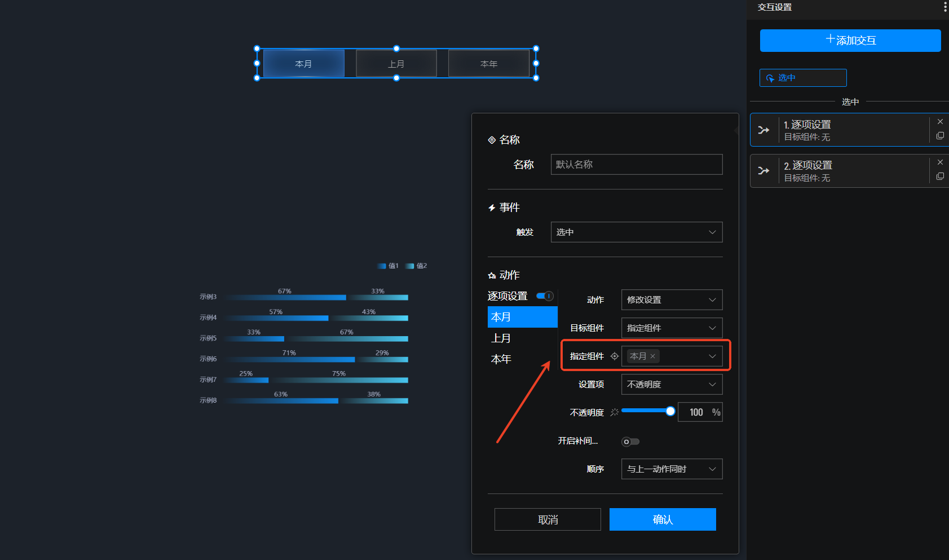Click the opacity animation icon beside 不透明度

point(615,413)
